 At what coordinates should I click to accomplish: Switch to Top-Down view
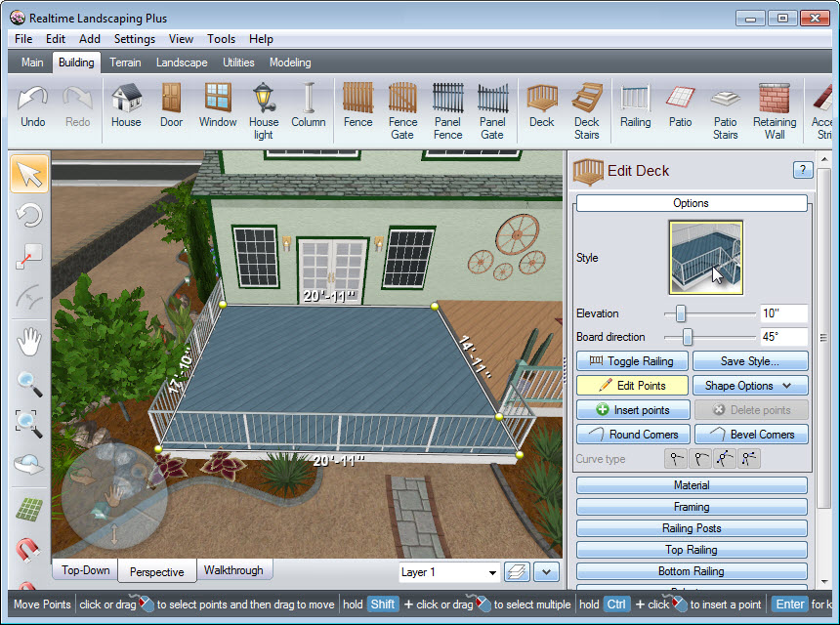tap(86, 570)
